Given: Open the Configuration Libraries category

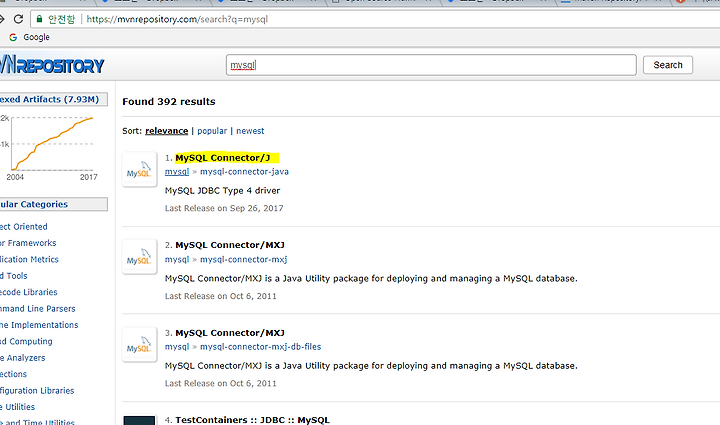Looking at the screenshot, I should [37, 391].
